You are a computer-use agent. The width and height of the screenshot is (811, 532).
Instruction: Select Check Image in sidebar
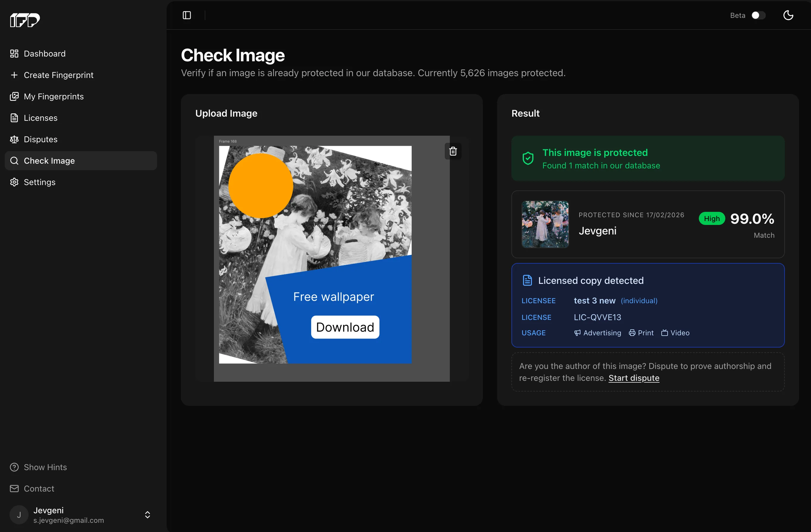coord(81,161)
